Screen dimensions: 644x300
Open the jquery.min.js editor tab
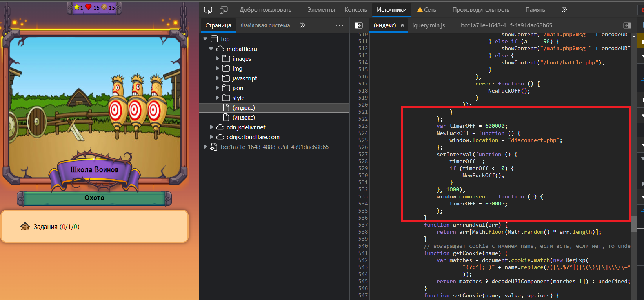[x=428, y=25]
